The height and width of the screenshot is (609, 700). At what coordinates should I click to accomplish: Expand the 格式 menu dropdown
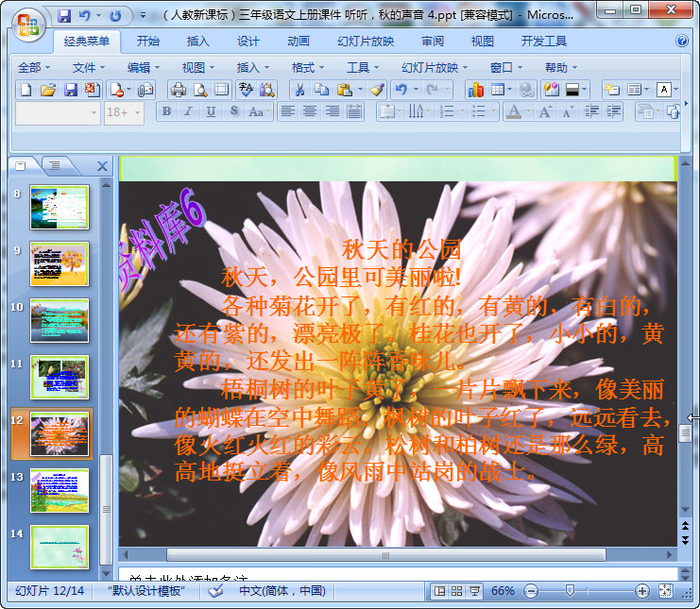pyautogui.click(x=308, y=68)
